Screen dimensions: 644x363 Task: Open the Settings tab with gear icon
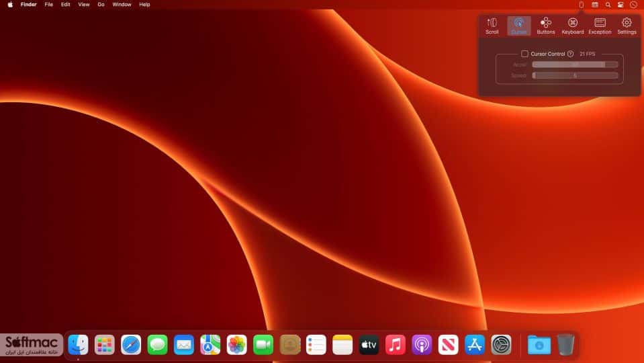point(627,26)
